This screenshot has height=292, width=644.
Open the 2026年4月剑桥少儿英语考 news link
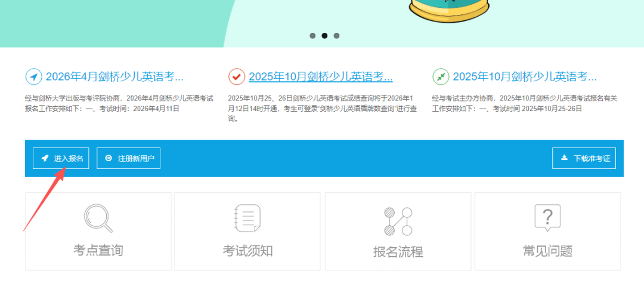(114, 76)
